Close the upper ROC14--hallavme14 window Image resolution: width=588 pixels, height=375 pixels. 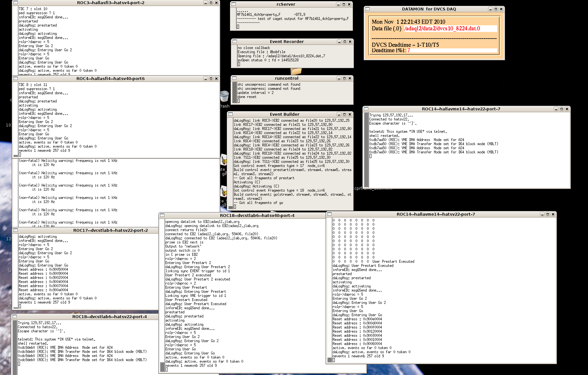[x=567, y=109]
